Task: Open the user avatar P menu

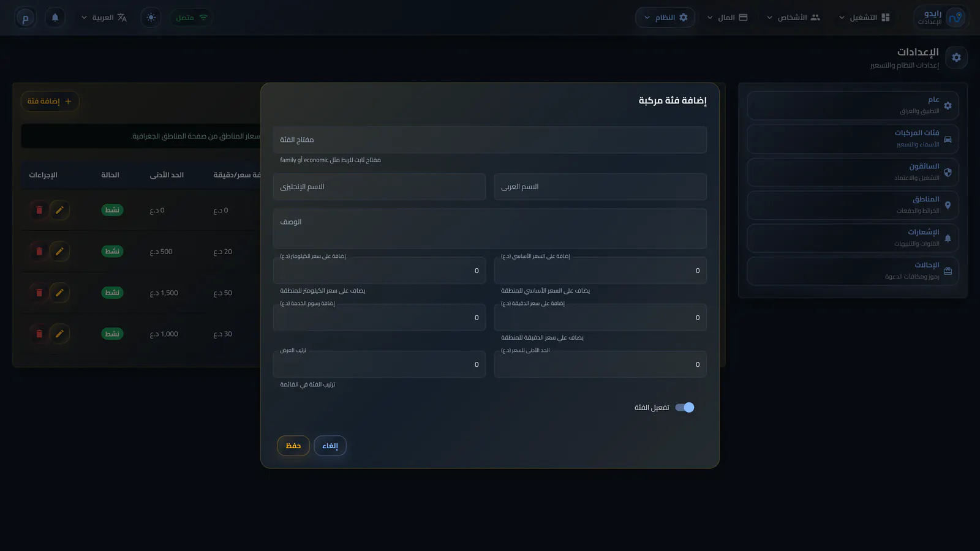Action: pos(25,18)
